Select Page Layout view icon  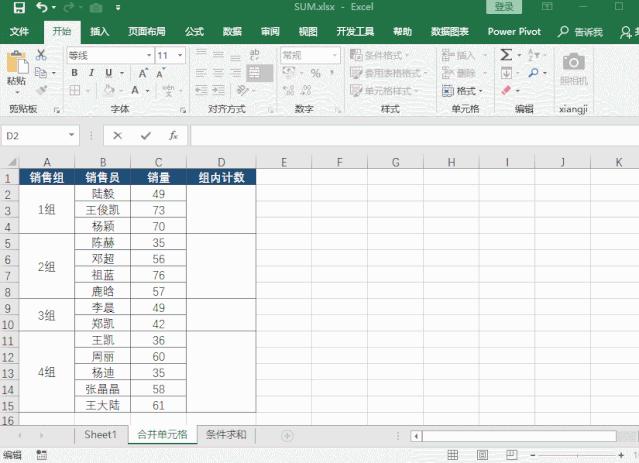point(482,455)
